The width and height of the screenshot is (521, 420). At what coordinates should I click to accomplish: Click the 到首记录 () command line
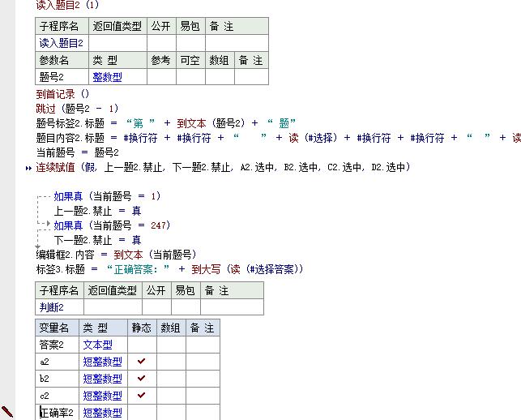[62, 94]
